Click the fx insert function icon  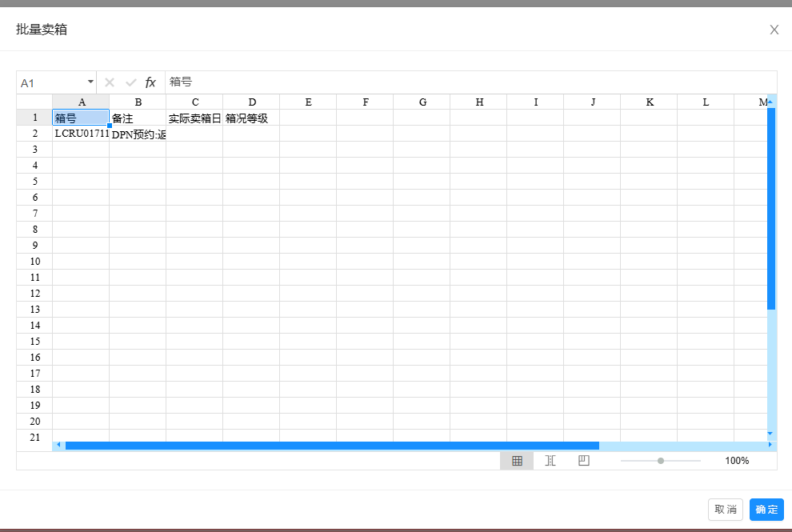tap(150, 82)
